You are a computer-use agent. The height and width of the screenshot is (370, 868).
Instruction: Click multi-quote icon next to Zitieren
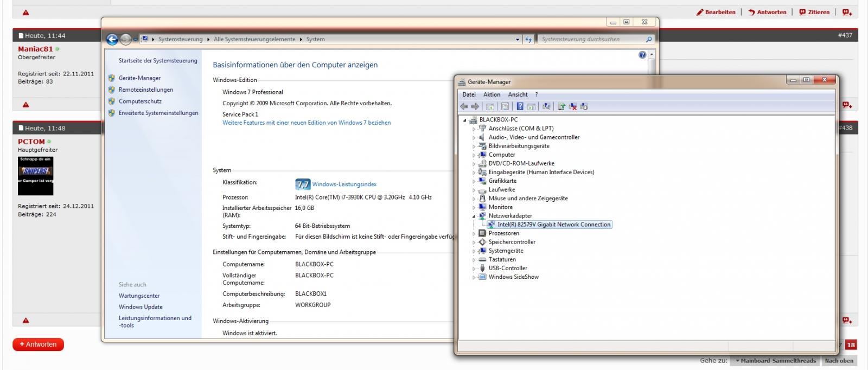coord(847,12)
